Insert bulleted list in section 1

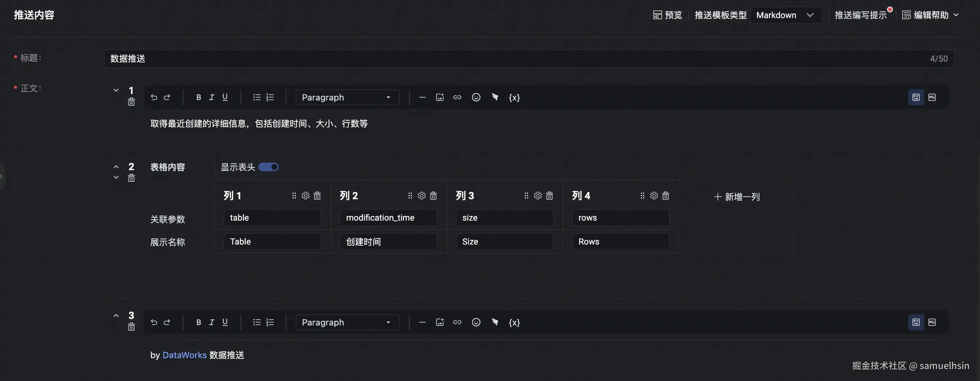point(257,97)
